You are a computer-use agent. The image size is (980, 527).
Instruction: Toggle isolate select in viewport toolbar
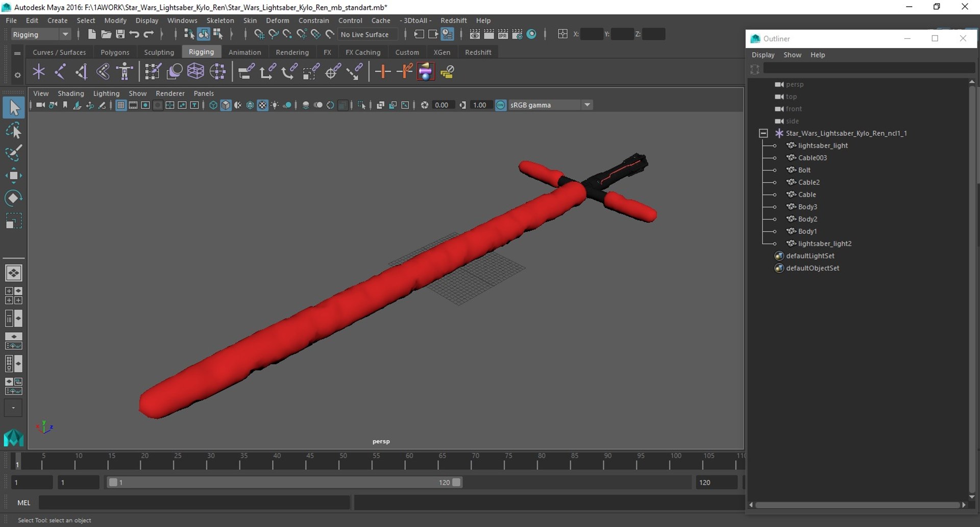click(x=361, y=105)
